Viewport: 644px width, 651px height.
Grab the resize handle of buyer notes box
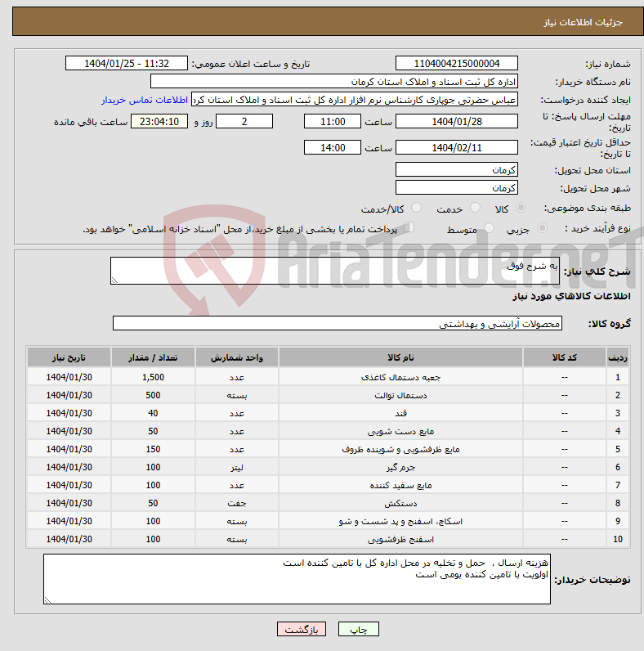pos(47,600)
